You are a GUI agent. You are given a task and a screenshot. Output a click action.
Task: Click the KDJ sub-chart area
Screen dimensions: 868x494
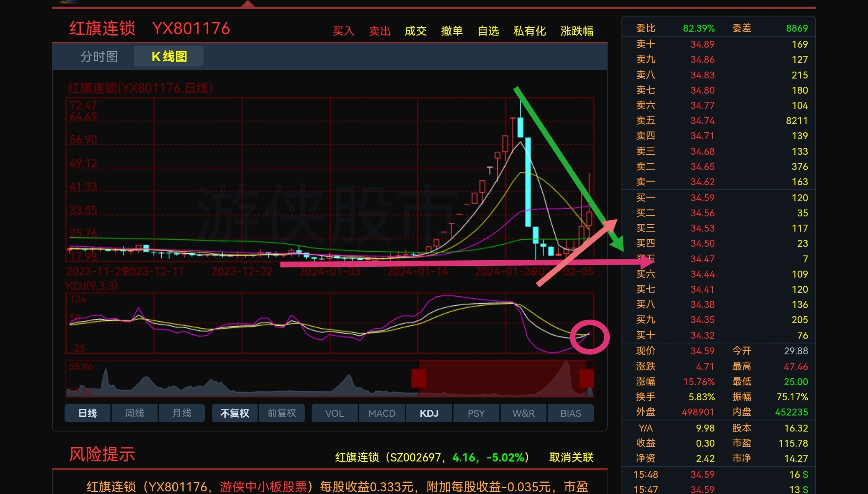coord(330,323)
